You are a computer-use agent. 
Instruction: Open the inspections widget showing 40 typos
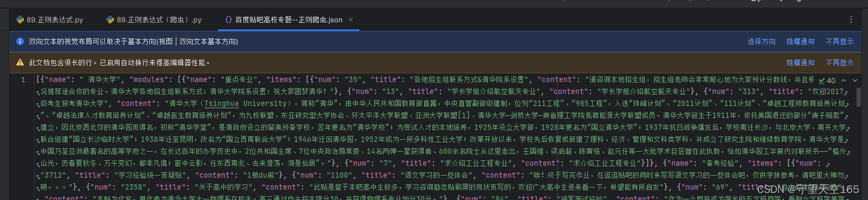tap(827, 80)
